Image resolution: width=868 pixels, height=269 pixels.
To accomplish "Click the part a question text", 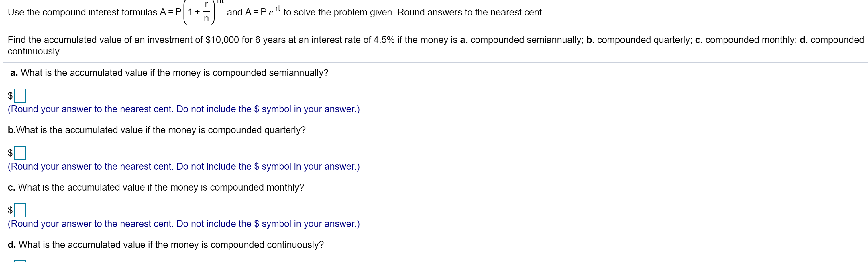I will click(x=168, y=72).
